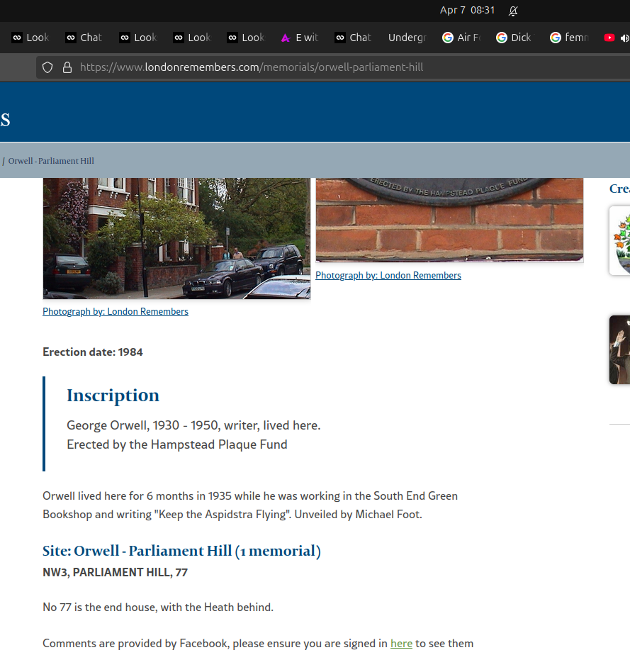Viewport: 630px width, 672px height.
Task: Click the street photo with parked cars
Action: (176, 238)
